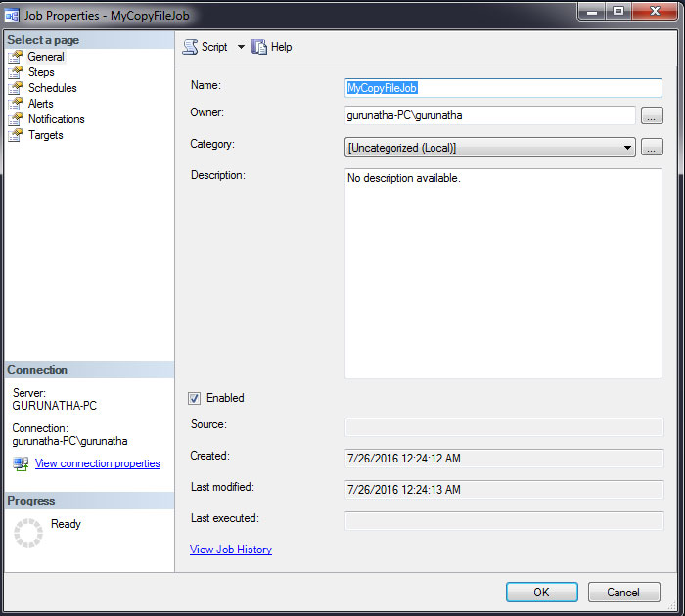Open the Targets page
Image resolution: width=685 pixels, height=616 pixels.
45,135
